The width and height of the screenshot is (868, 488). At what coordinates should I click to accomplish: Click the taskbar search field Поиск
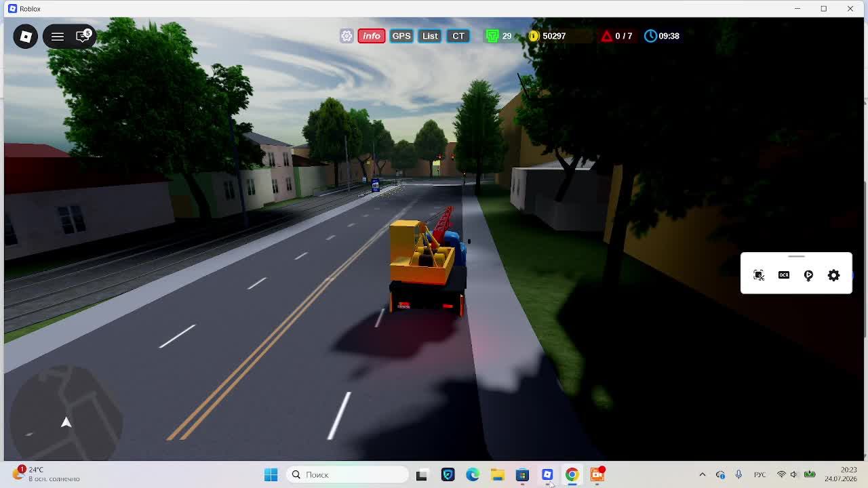point(348,474)
